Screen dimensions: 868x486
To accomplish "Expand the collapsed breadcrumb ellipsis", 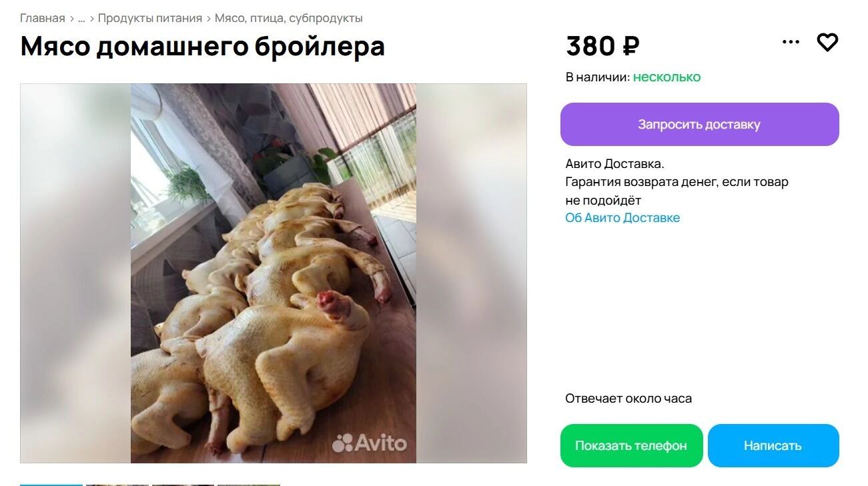I will click(x=81, y=19).
